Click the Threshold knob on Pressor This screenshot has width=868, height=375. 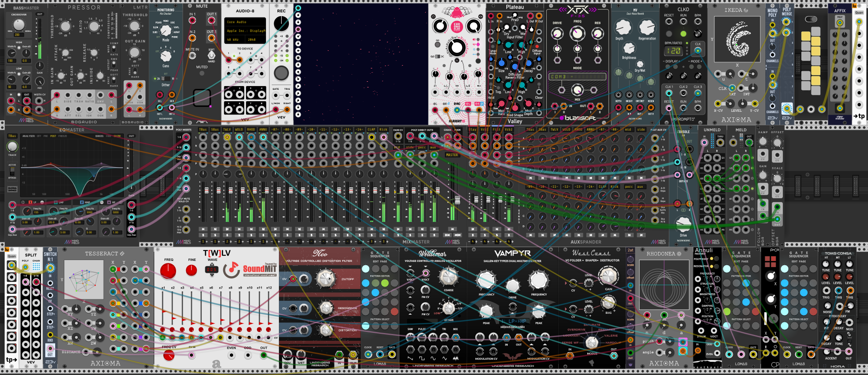[x=65, y=27]
